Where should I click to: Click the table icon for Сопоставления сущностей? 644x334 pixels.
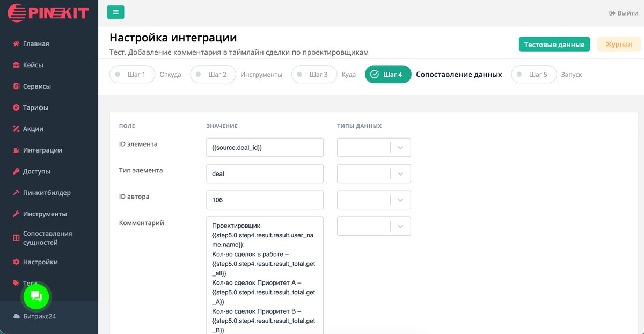coord(16,238)
